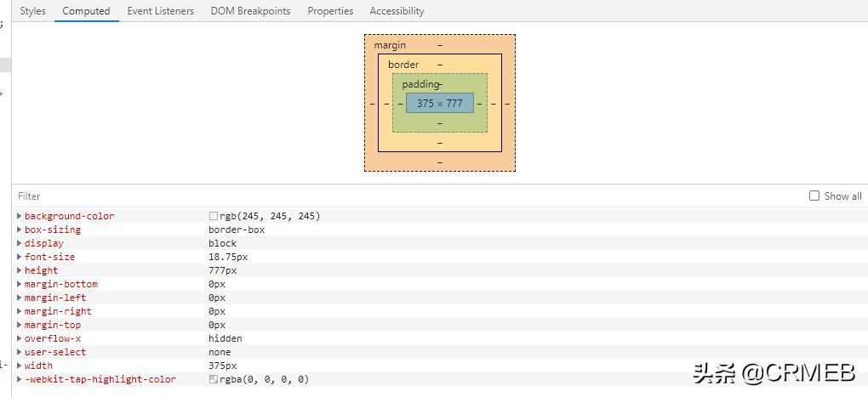Expand the overflow-x property
Viewport: 868px width, 397px height.
pyautogui.click(x=20, y=338)
